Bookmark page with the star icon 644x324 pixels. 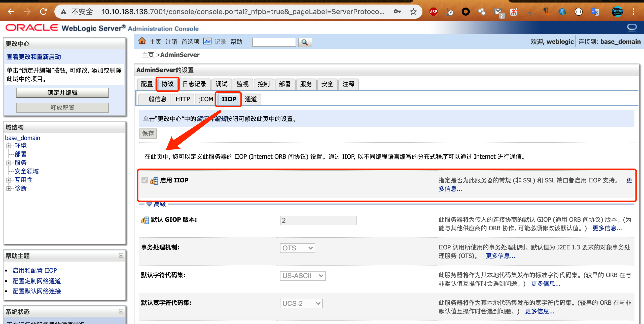coord(413,12)
